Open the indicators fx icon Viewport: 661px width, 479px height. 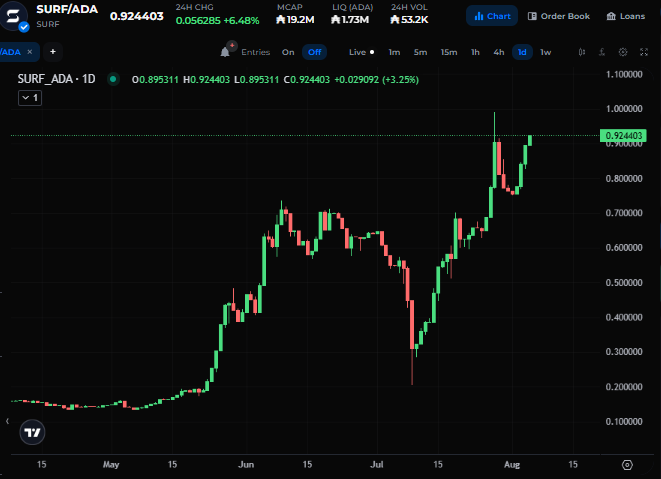point(602,52)
